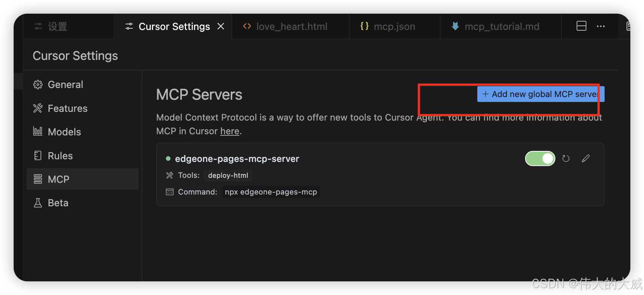Click the Models chart icon in sidebar

38,132
